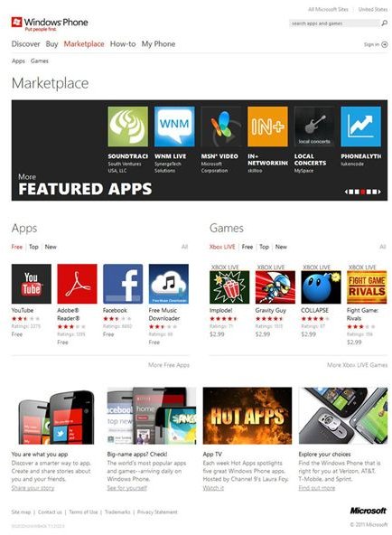Select Xbox LIVE filter under Games

tap(222, 247)
